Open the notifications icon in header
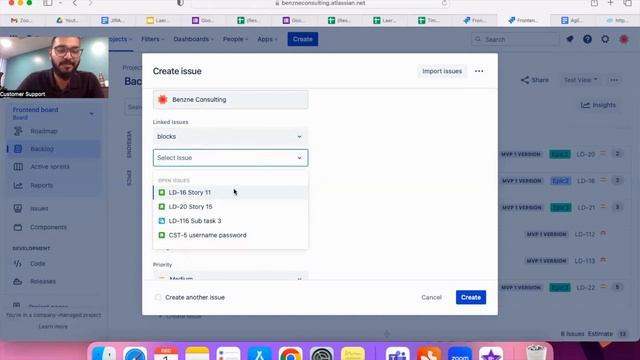640x360 pixels. (x=570, y=39)
